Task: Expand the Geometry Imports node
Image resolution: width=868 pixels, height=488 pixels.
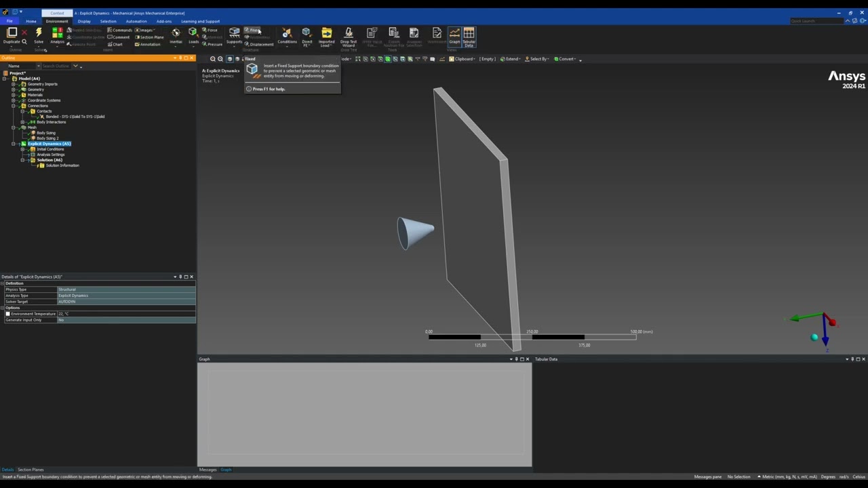Action: tap(14, 84)
